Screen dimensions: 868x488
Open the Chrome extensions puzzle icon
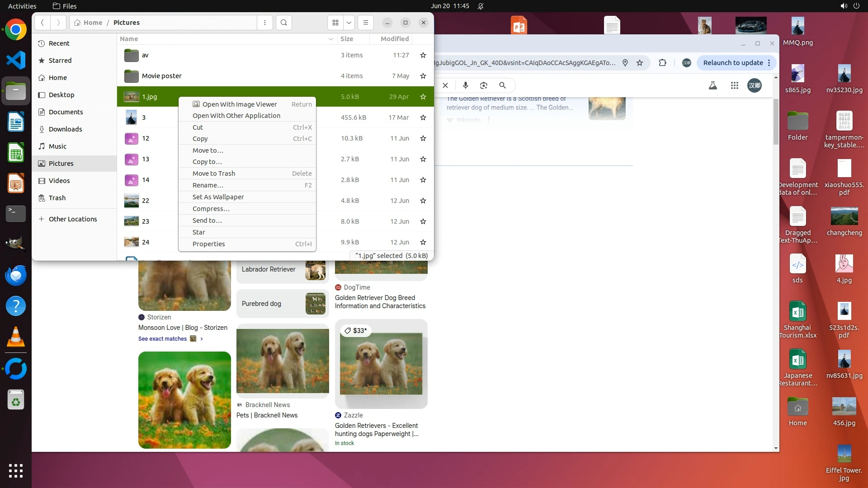[x=662, y=63]
